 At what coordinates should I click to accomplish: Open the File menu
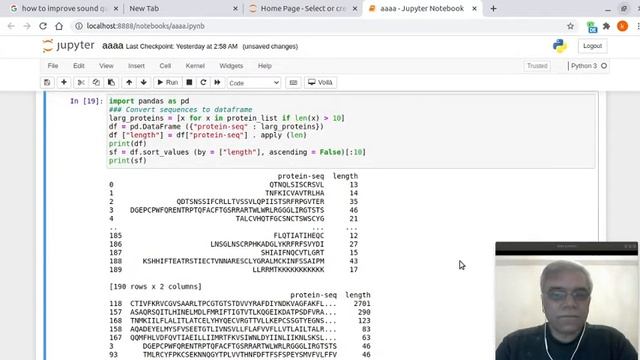pyautogui.click(x=53, y=66)
